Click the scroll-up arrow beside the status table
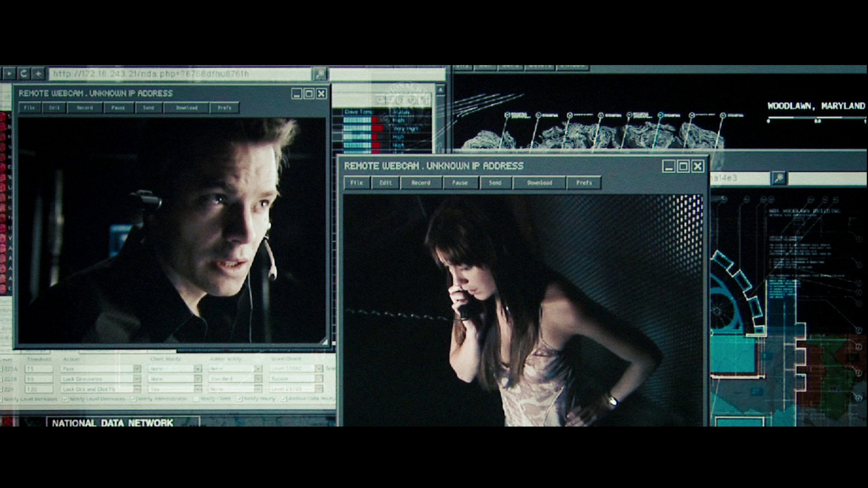The image size is (868, 488). click(440, 89)
